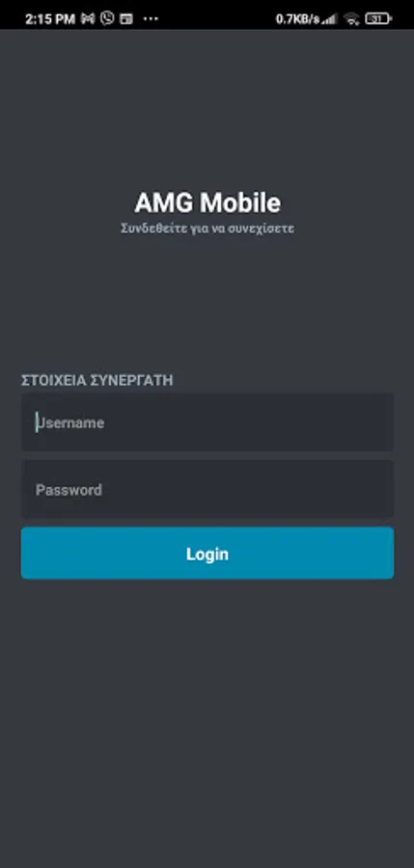The width and height of the screenshot is (414, 868).
Task: Tap the battery level icon
Action: (x=378, y=19)
